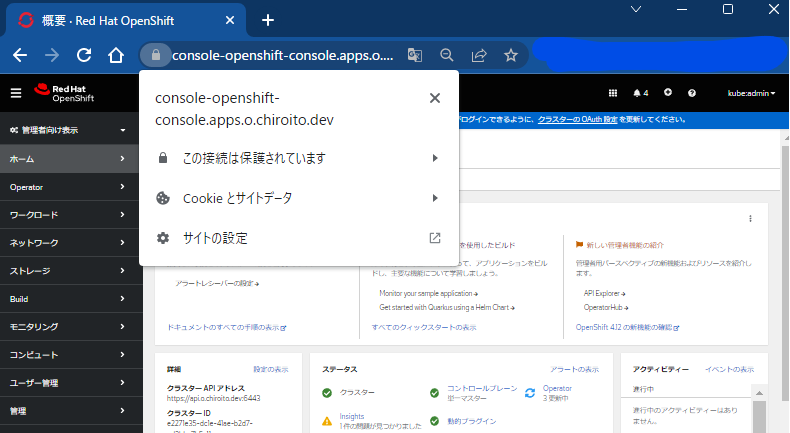This screenshot has width=790, height=433.
Task: Click the lock site info icon
Action: click(156, 55)
